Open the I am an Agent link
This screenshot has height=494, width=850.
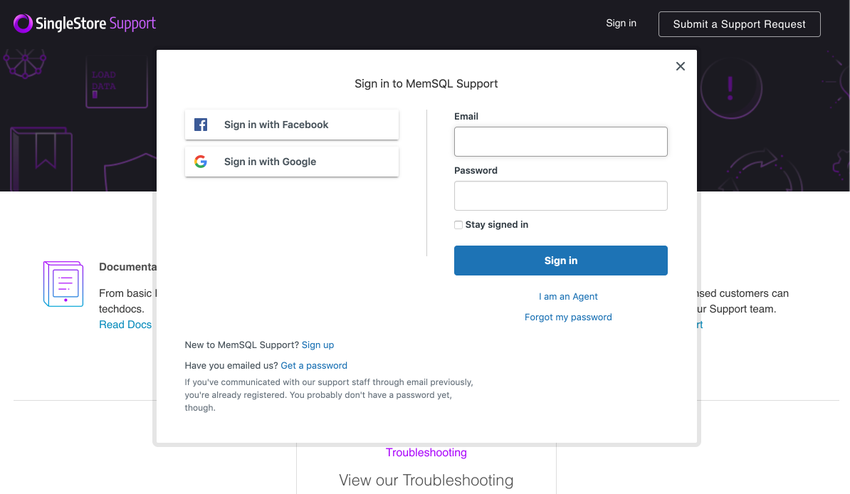point(568,297)
